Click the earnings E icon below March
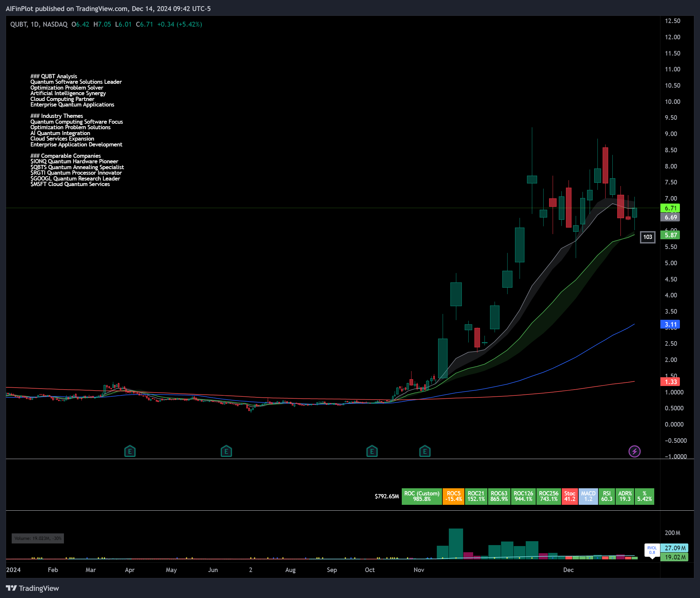Screen dimensions: 700x598 pyautogui.click(x=130, y=451)
